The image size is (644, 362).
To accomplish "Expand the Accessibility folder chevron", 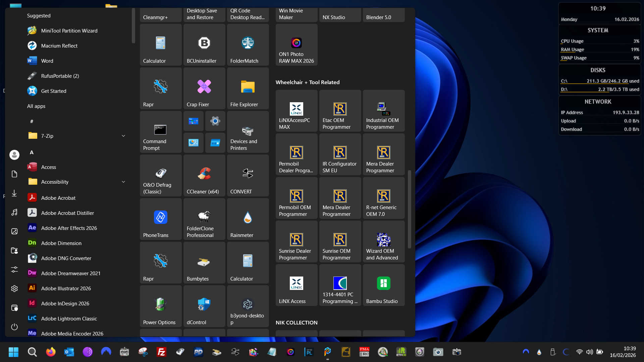I will [x=123, y=182].
